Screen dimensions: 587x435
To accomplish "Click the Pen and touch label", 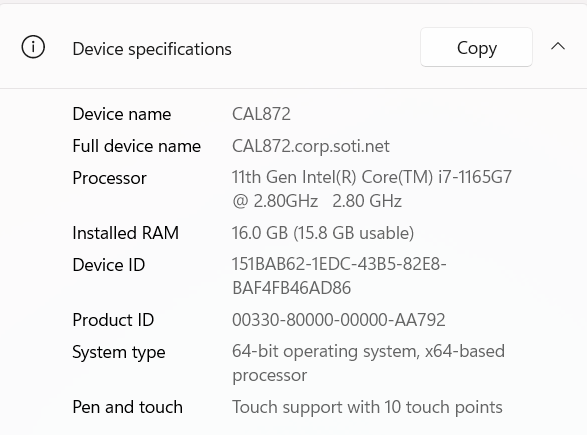I will (x=128, y=407).
